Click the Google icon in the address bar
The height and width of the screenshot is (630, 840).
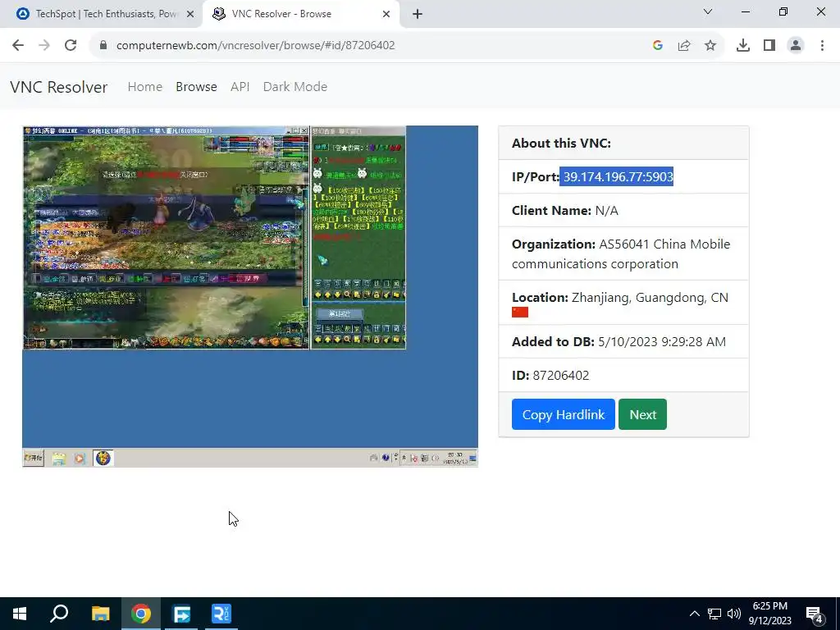(x=658, y=46)
